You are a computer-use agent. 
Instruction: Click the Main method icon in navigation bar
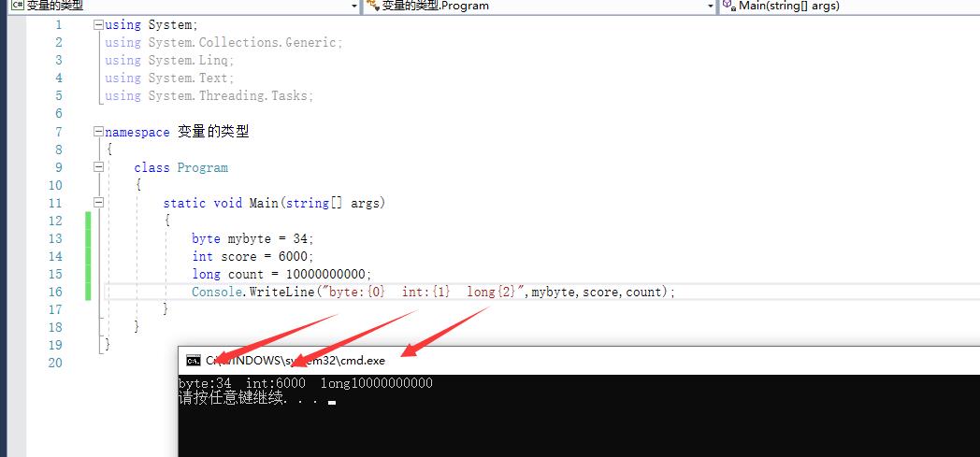tap(728, 6)
